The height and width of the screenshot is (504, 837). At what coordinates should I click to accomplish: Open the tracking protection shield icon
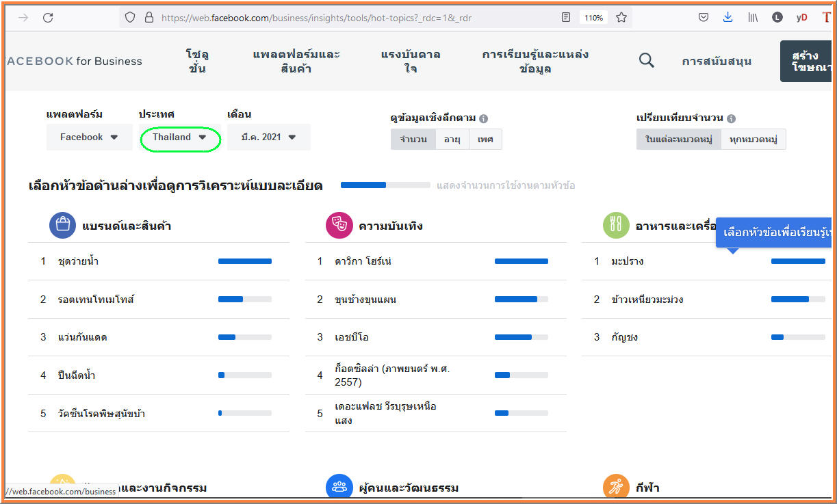[130, 18]
